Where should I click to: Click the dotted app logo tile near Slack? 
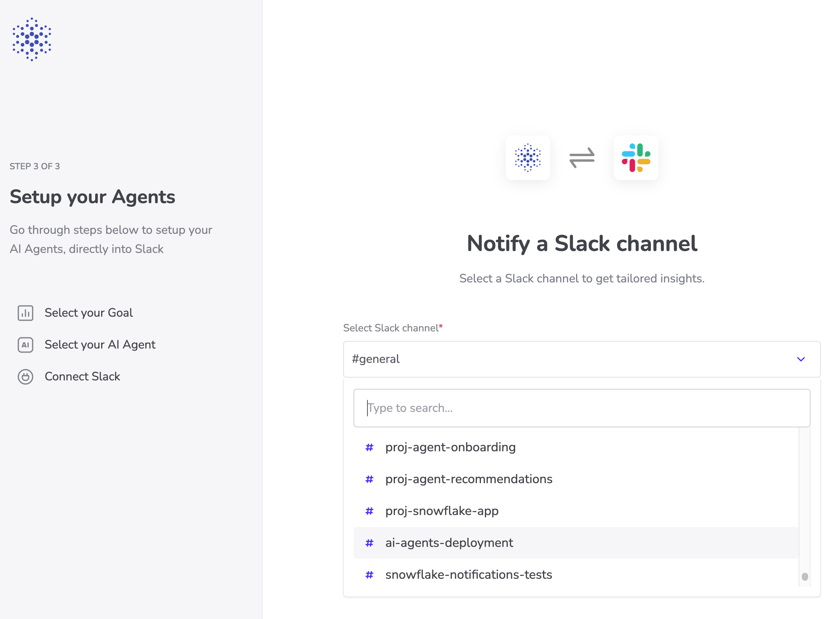tap(528, 158)
